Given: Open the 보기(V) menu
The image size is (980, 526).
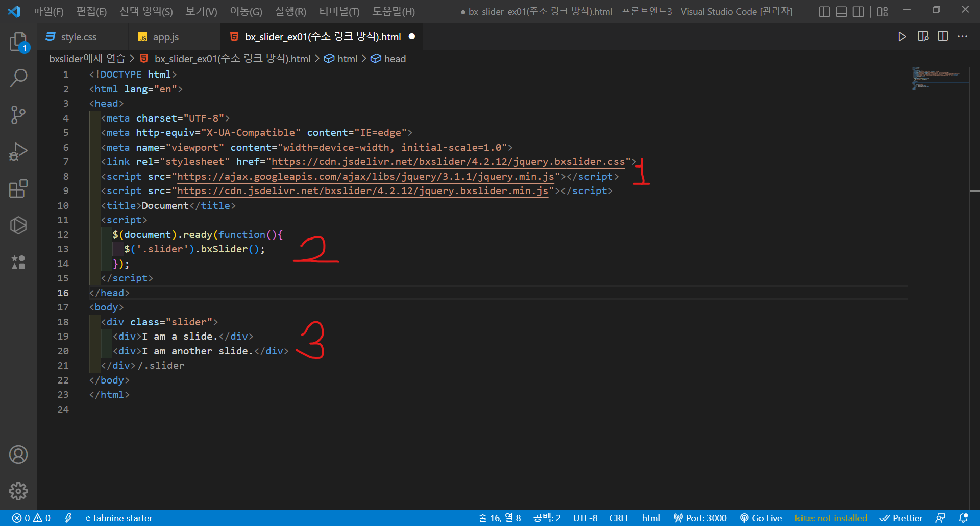Looking at the screenshot, I should pyautogui.click(x=201, y=11).
